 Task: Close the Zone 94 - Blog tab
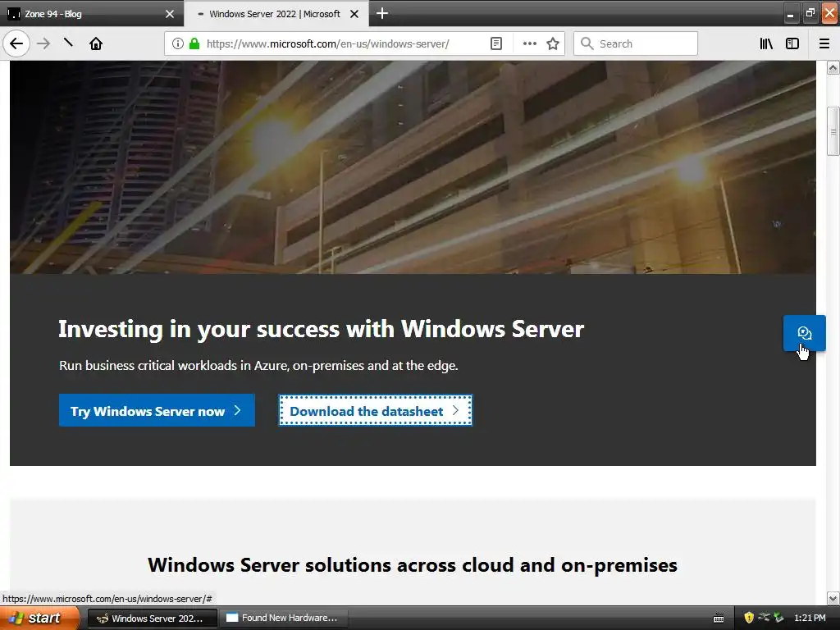[x=170, y=14]
